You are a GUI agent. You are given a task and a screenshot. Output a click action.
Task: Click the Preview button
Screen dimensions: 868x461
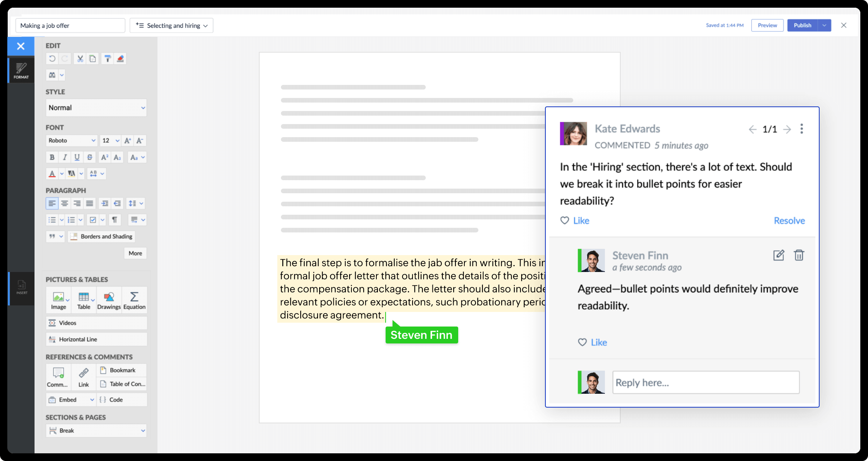767,25
